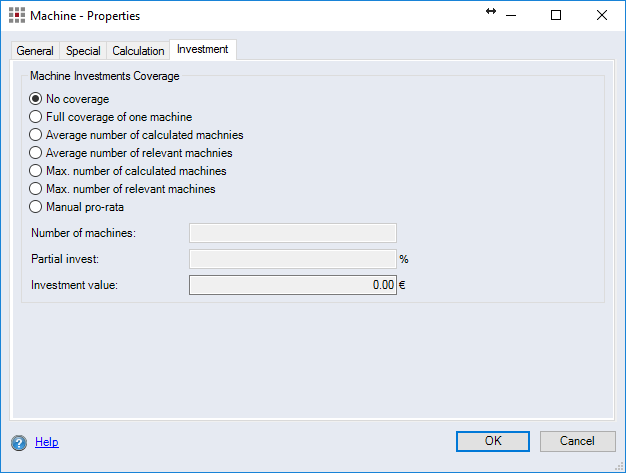Choose Full coverage of one machine
Viewport: 626px width, 473px height.
tap(36, 117)
